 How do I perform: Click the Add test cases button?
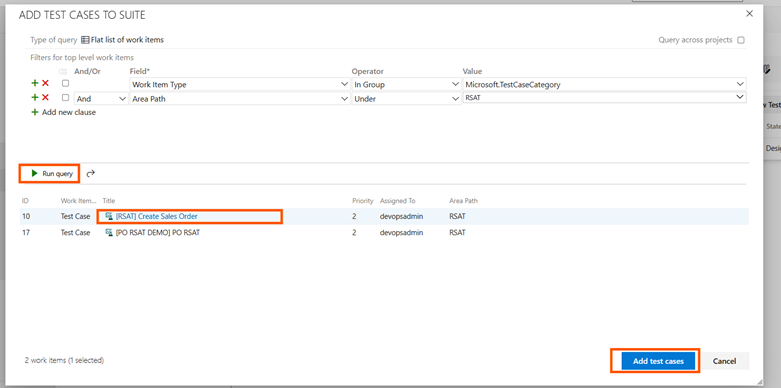(658, 361)
